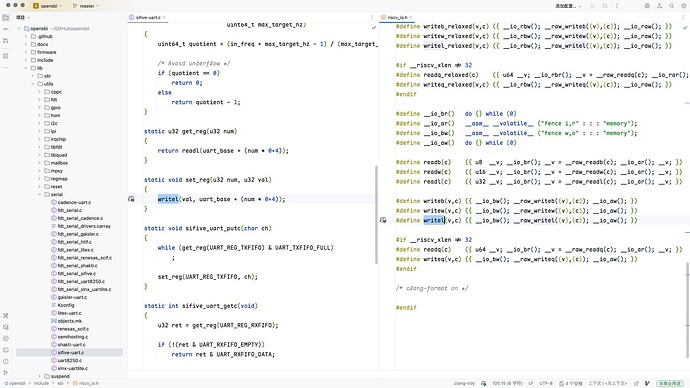The width and height of the screenshot is (690, 388).
Task: Click the right editor vertical scrollbar
Action: 687,310
